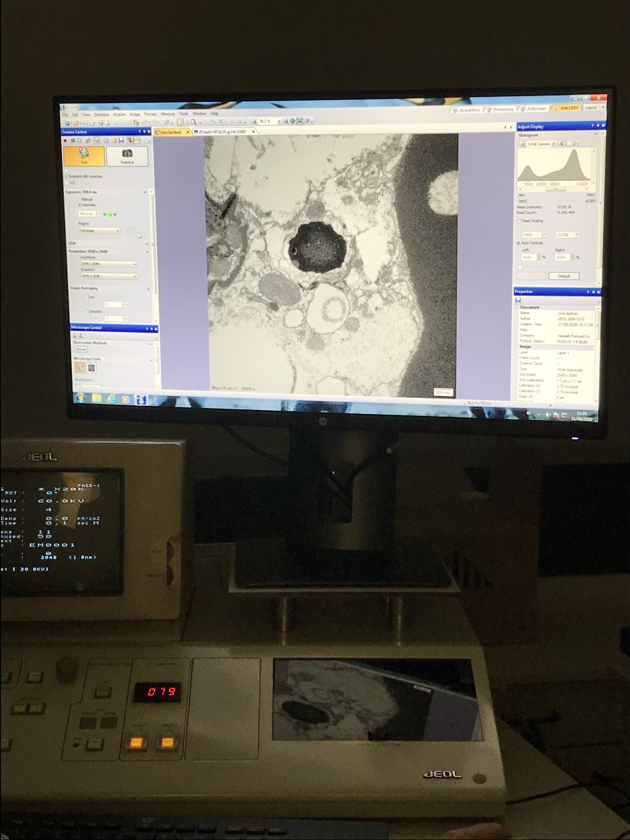Select the Fixed Scaling radio button

tap(519, 221)
